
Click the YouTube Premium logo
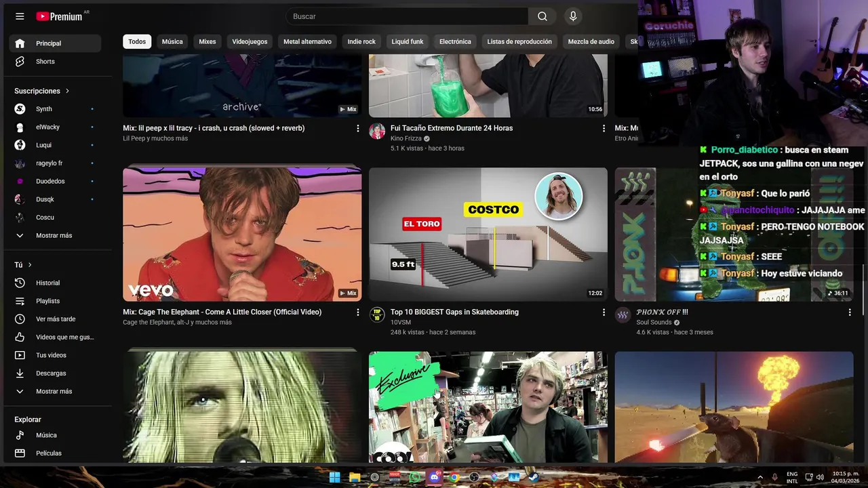pos(60,16)
